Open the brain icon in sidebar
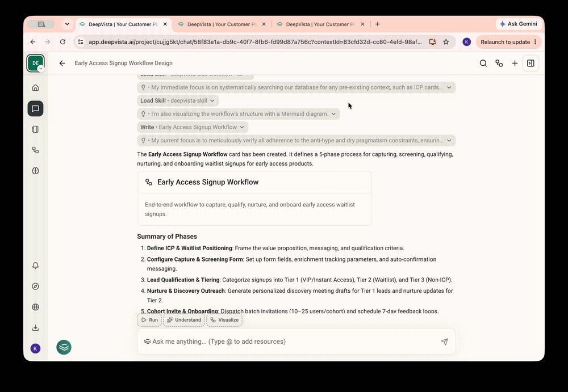The width and height of the screenshot is (568, 392). coord(35,171)
